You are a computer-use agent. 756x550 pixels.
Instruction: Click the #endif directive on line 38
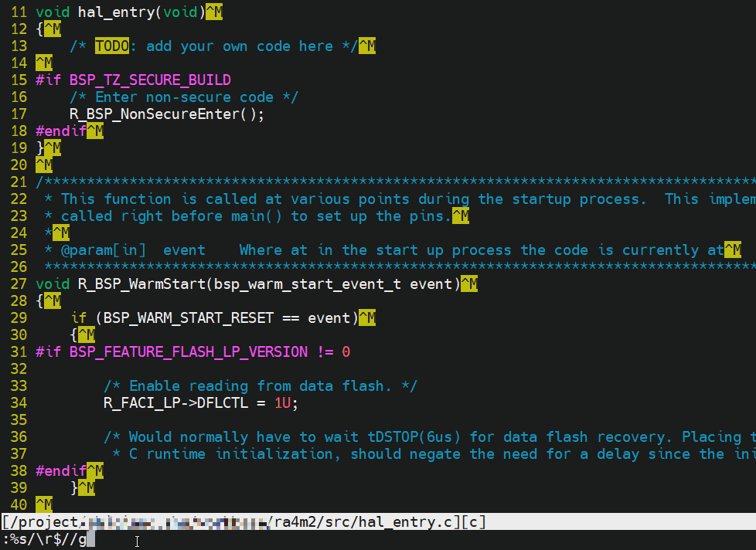point(61,471)
